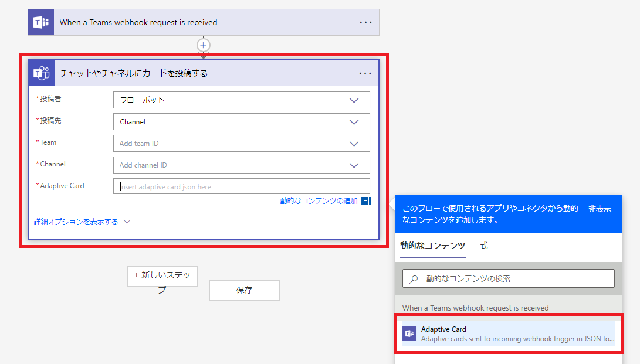Click Teams icon beside Adaptive Card item
Image resolution: width=640 pixels, height=364 pixels.
409,334
